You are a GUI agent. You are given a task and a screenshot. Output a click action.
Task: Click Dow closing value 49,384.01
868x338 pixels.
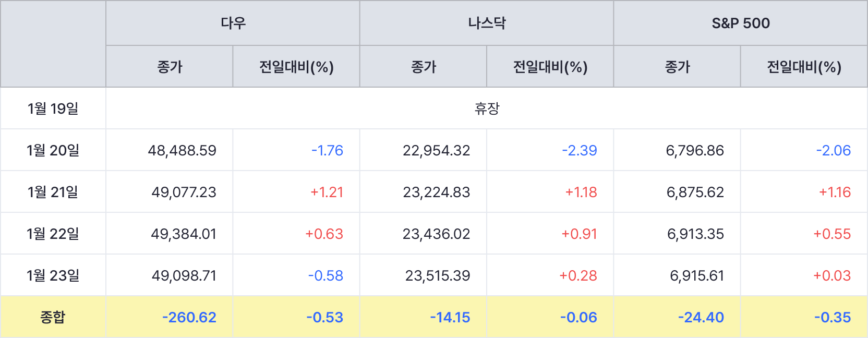click(184, 234)
